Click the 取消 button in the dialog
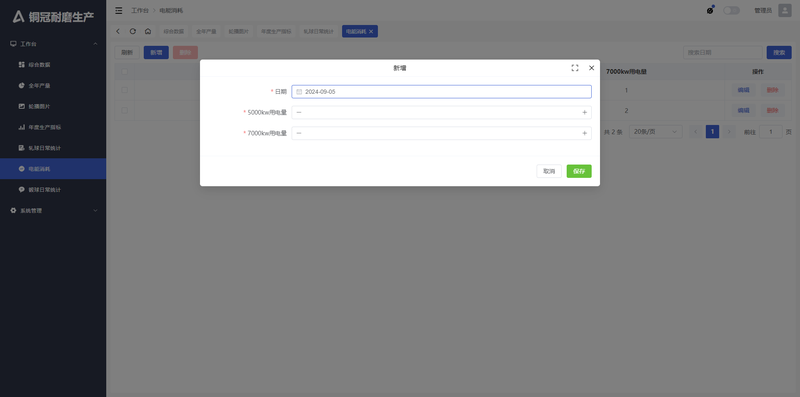 pyautogui.click(x=549, y=171)
